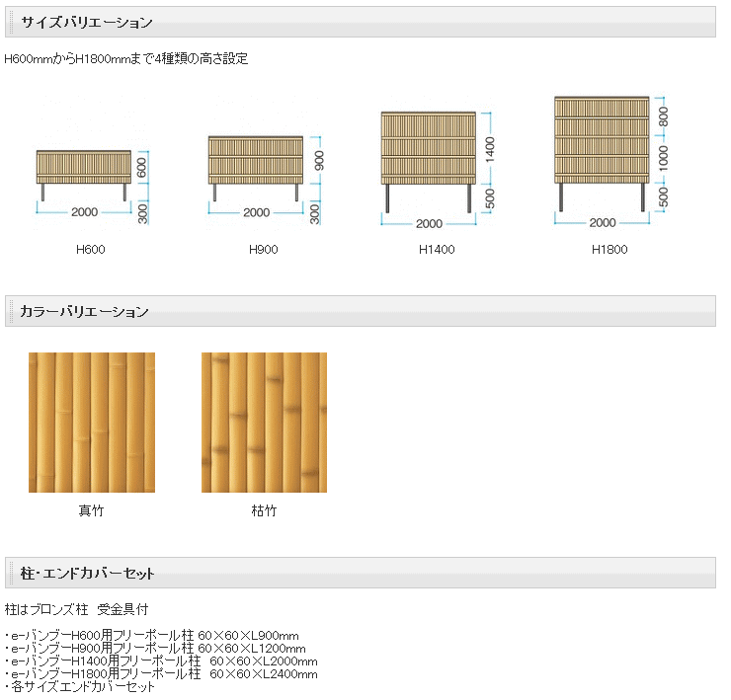The height and width of the screenshot is (700, 731).
Task: Click the サイズバリエーション section header
Action: (361, 22)
